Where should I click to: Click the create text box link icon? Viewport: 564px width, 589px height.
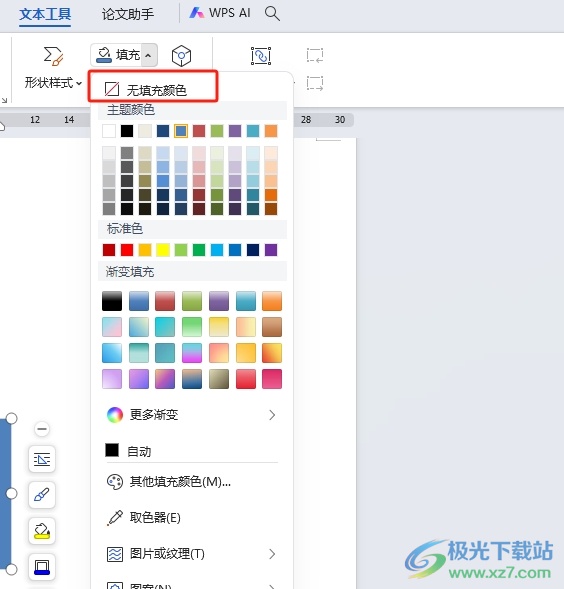[x=261, y=56]
